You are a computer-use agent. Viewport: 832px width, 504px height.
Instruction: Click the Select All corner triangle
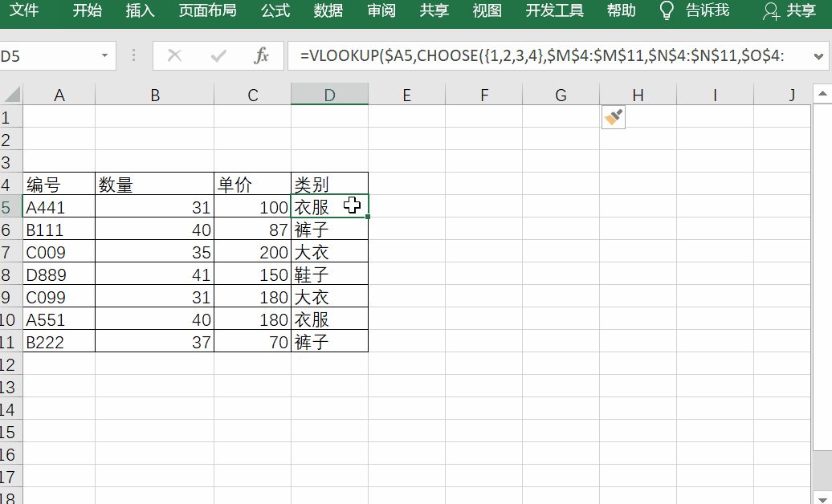tap(12, 95)
